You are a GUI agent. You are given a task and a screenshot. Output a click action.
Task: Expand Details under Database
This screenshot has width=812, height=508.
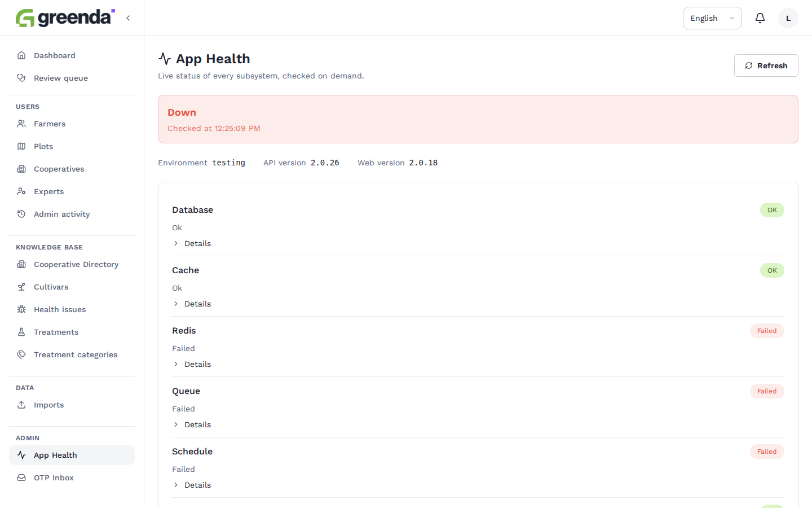tap(192, 243)
